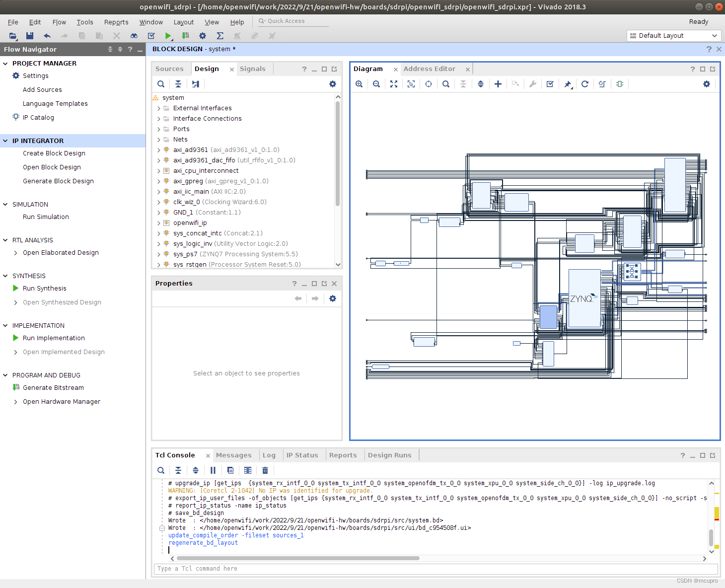Collapse the IP INTEGRATOR section
725x588 pixels.
point(5,141)
